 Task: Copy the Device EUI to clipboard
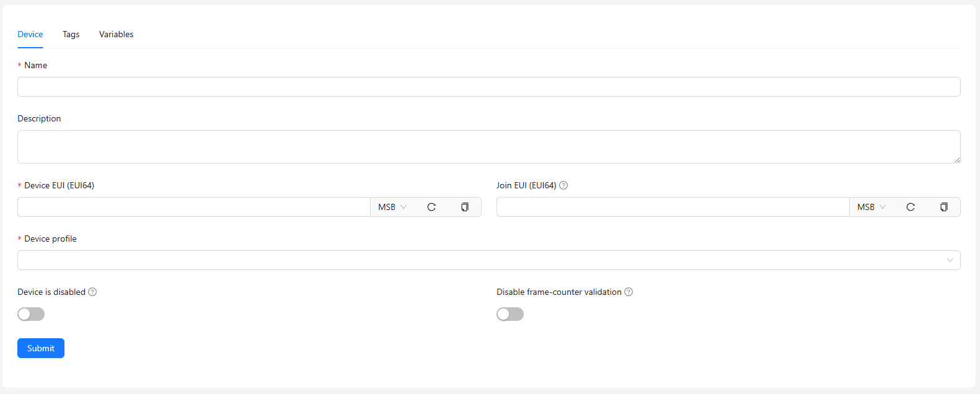(x=465, y=207)
